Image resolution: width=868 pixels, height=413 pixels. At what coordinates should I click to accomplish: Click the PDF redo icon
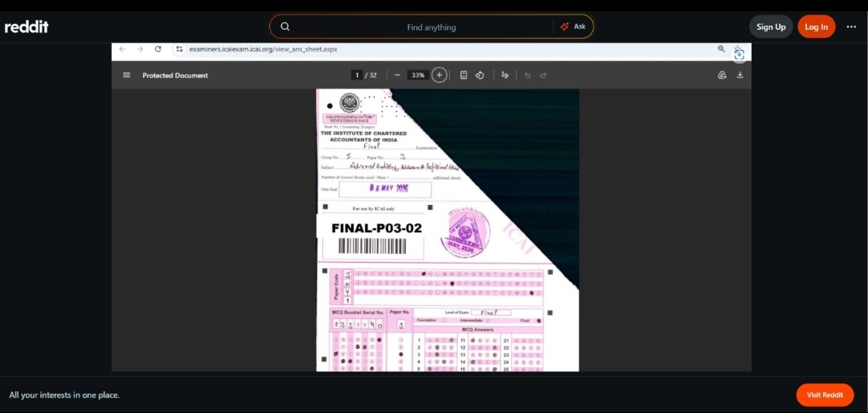click(x=543, y=76)
